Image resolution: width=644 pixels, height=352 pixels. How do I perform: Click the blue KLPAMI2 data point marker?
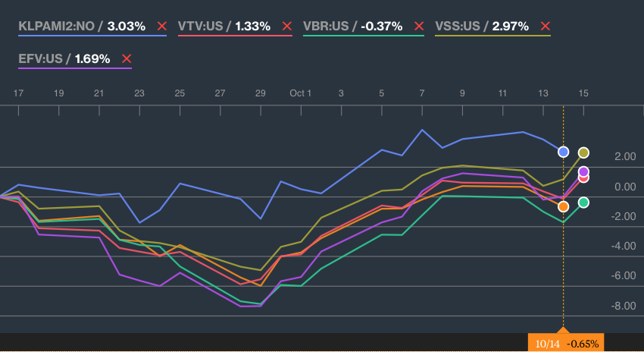click(564, 152)
